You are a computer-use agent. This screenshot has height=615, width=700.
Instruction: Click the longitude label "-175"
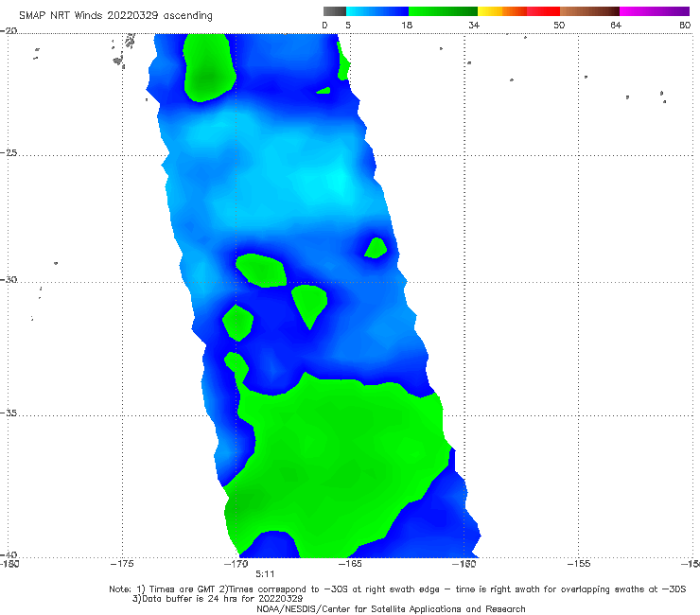(122, 564)
